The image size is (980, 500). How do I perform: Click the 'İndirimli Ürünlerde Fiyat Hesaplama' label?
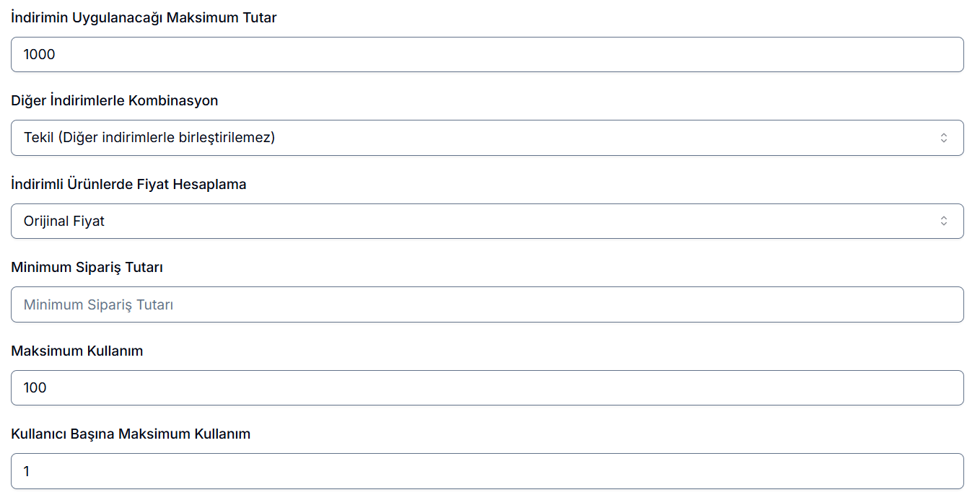[x=128, y=184]
